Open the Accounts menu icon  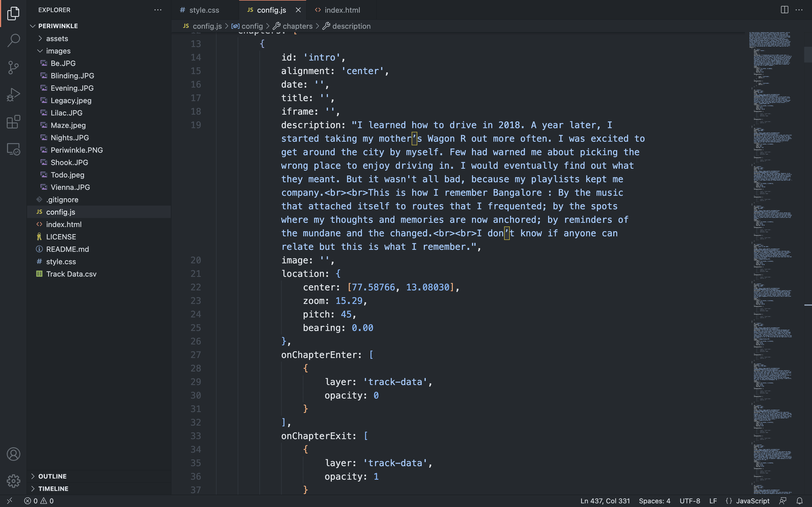14,454
